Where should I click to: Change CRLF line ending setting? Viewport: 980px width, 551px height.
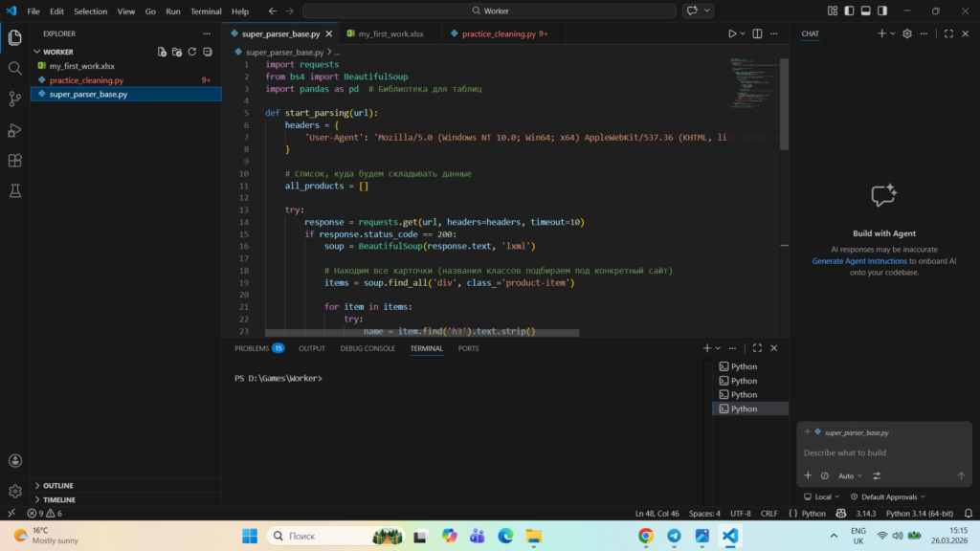(768, 514)
